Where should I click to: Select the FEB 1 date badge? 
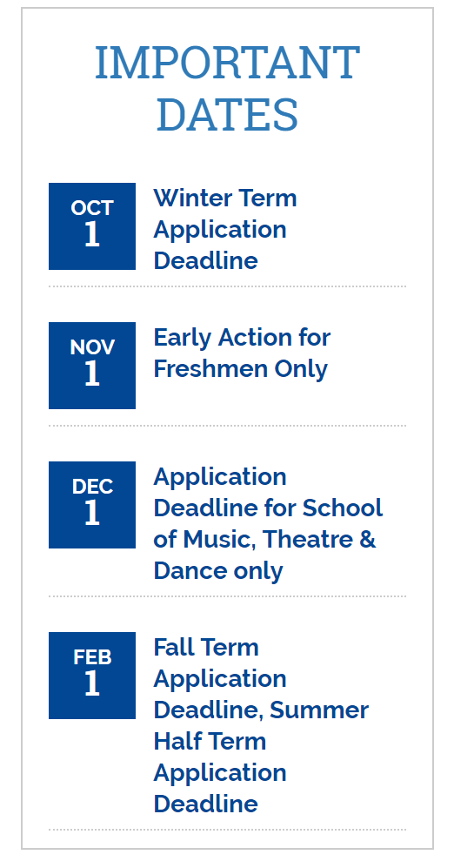pos(92,676)
